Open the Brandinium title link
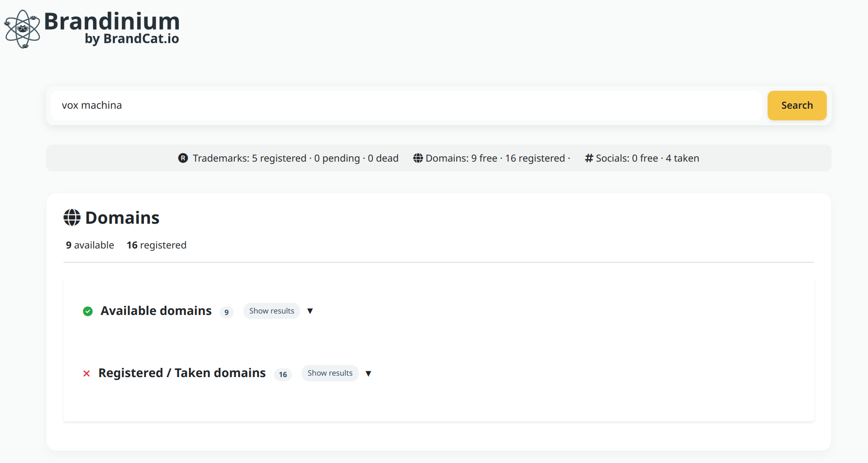The image size is (868, 463). (x=112, y=21)
